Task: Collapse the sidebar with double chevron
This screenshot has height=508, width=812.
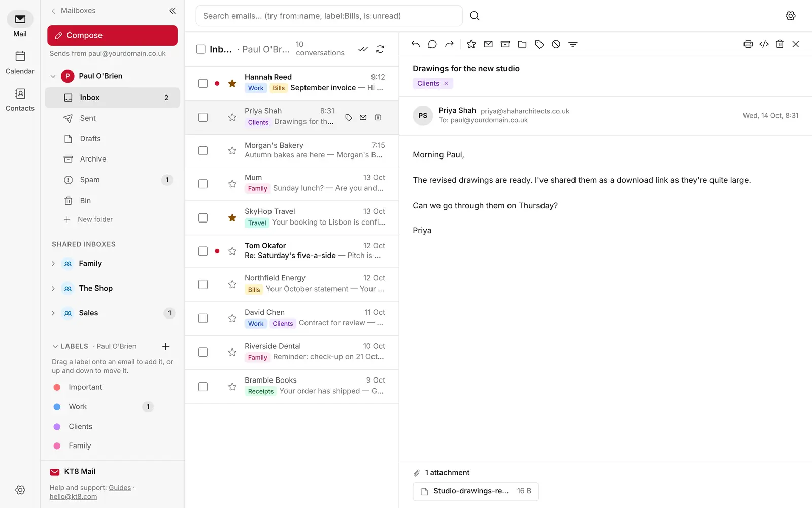Action: click(x=173, y=11)
